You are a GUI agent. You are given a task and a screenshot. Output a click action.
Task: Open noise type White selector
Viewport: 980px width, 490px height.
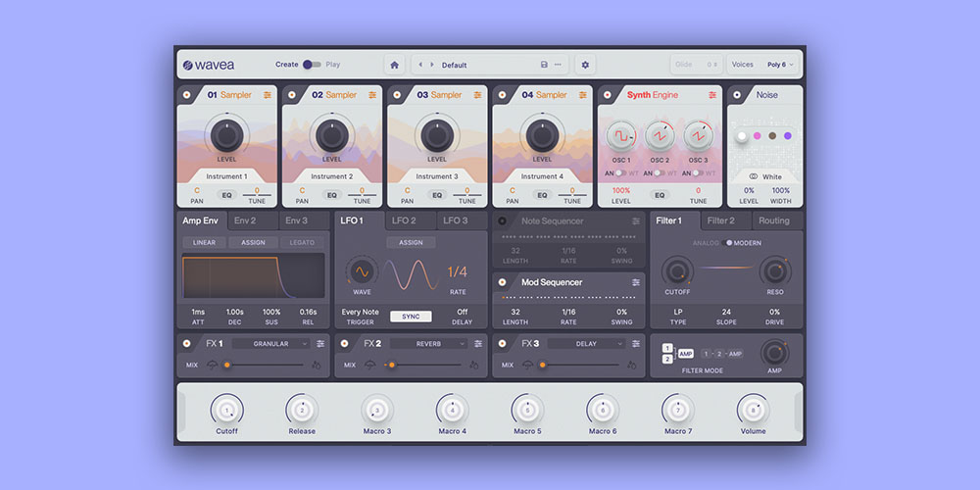[765, 176]
